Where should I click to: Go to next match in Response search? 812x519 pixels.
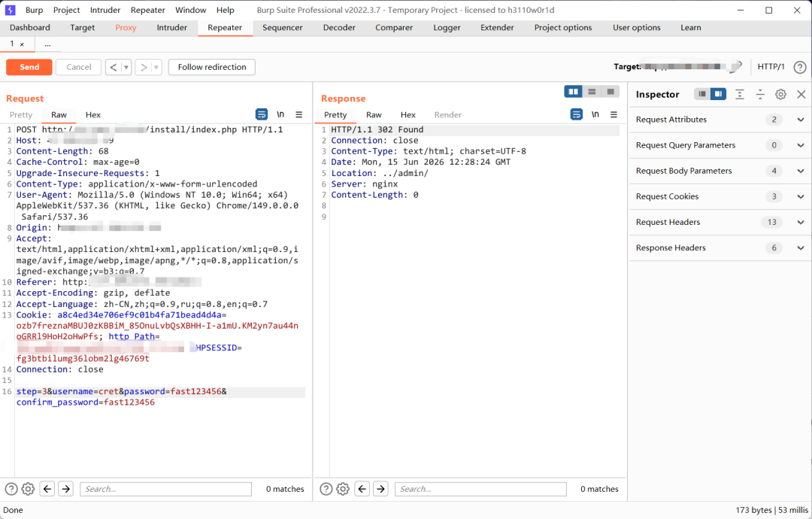coord(380,489)
